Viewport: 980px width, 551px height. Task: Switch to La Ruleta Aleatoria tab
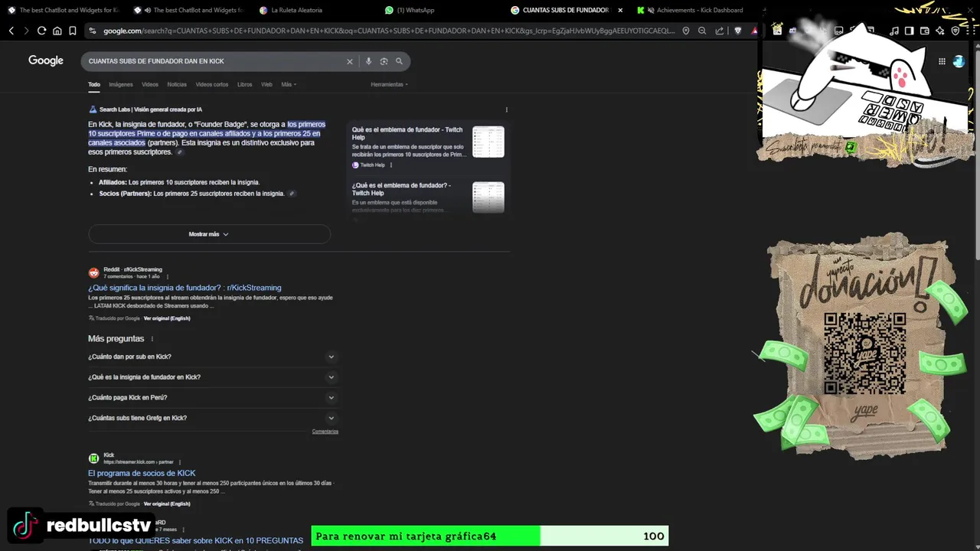point(296,10)
